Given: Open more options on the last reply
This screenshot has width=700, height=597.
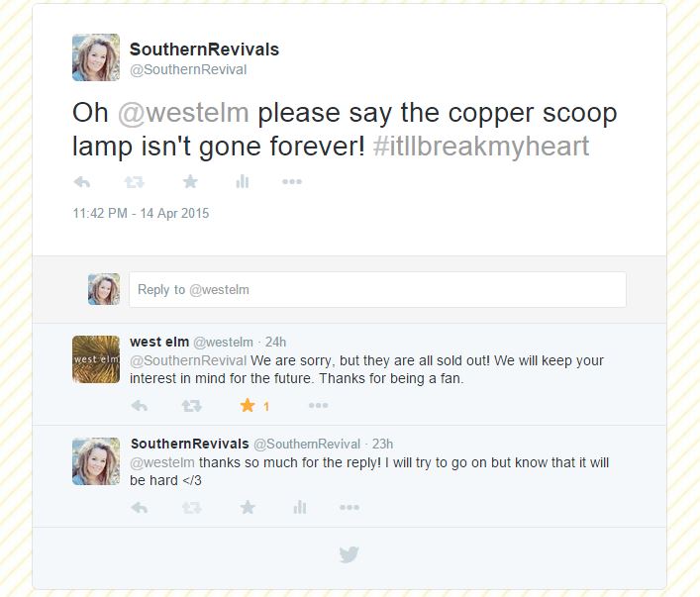Looking at the screenshot, I should (350, 507).
